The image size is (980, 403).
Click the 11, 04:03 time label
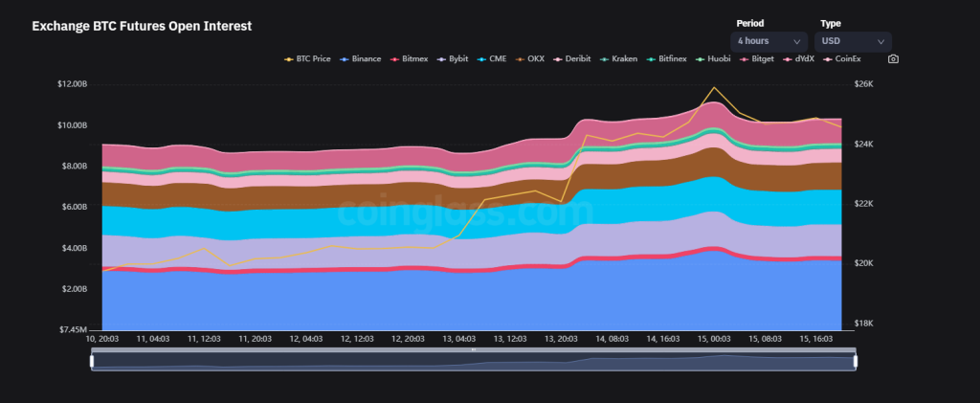152,339
